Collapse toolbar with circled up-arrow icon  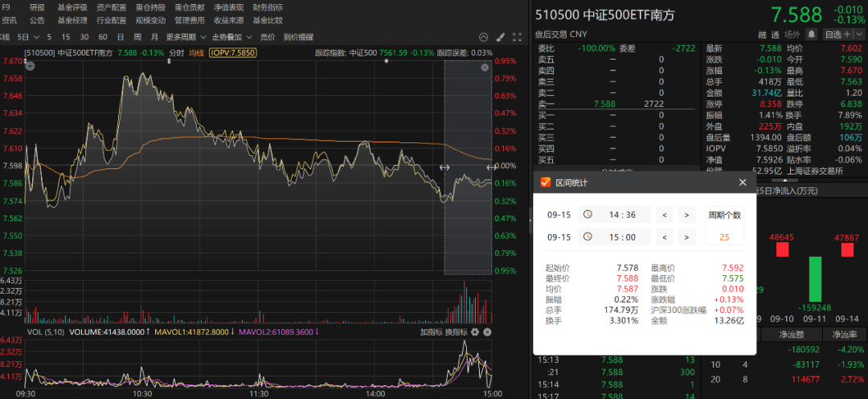[483, 37]
